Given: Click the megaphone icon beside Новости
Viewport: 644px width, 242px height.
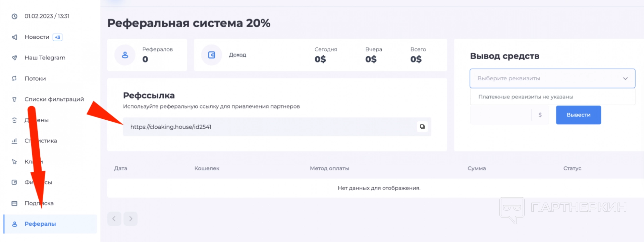Looking at the screenshot, I should coord(14,37).
